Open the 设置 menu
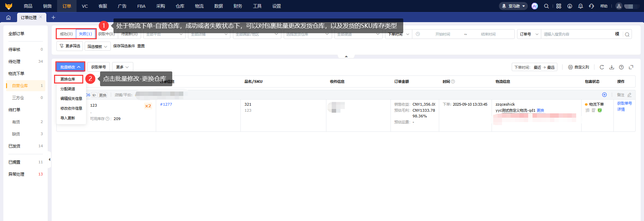The image size is (644, 221). tap(277, 6)
